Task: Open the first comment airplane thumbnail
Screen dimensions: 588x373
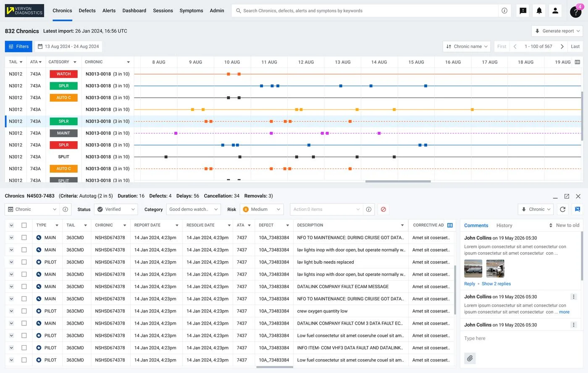Action: pos(473,268)
